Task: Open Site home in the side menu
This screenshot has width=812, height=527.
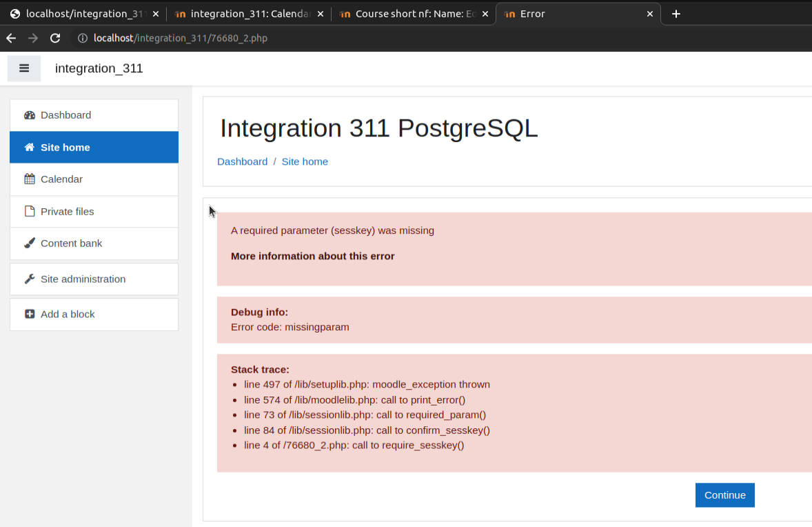Action: [x=94, y=147]
